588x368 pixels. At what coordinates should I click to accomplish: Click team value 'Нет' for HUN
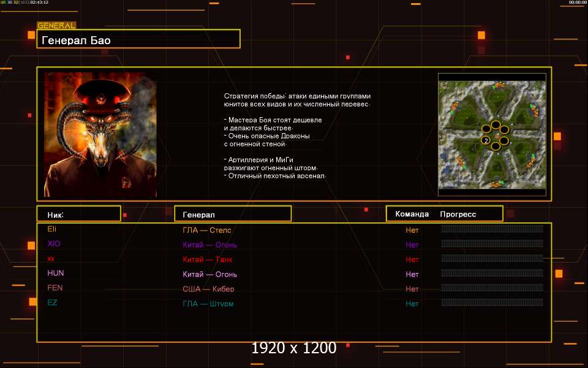coord(412,274)
